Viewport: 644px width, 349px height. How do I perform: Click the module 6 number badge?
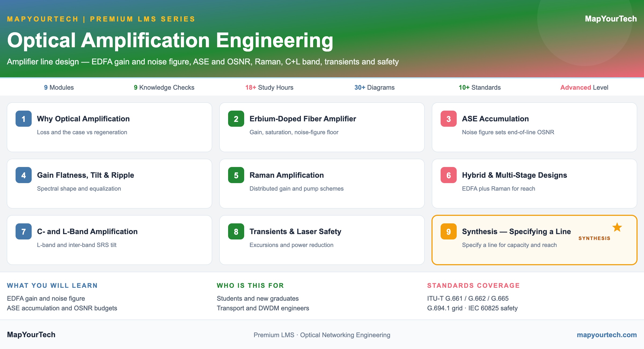click(449, 175)
